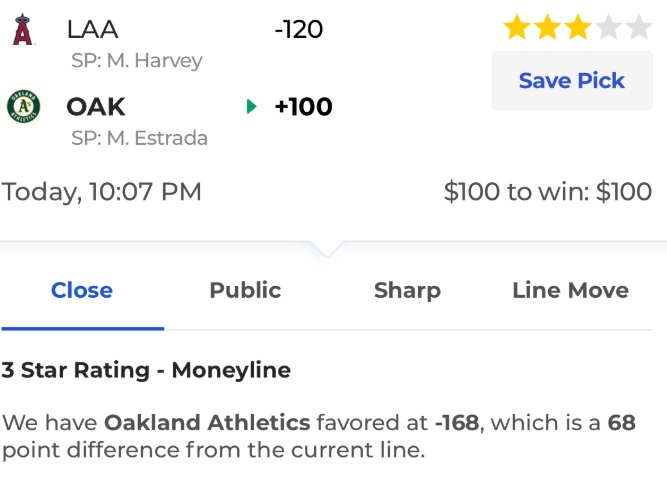The image size is (667, 481).
Task: Click the OAK team name
Action: [96, 106]
